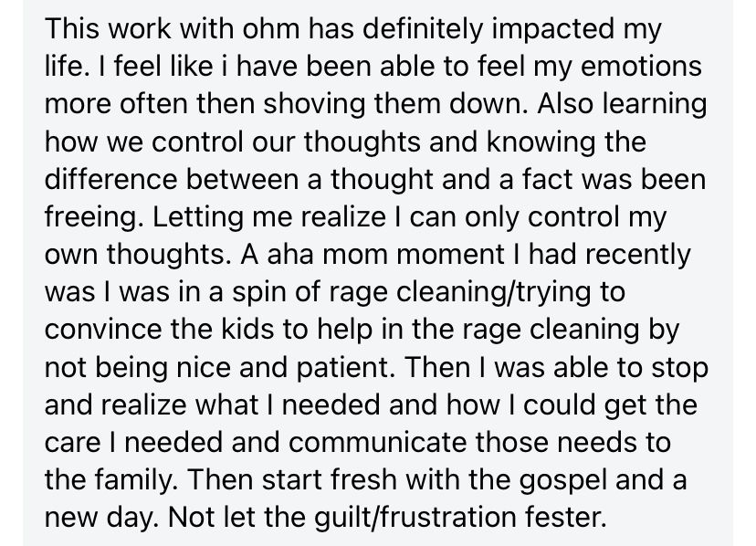Click "spin of rage" text
This screenshot has width=756, height=546.
[310, 293]
